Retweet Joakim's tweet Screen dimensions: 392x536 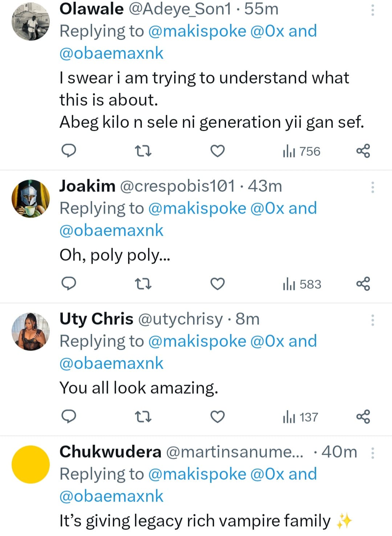[143, 284]
